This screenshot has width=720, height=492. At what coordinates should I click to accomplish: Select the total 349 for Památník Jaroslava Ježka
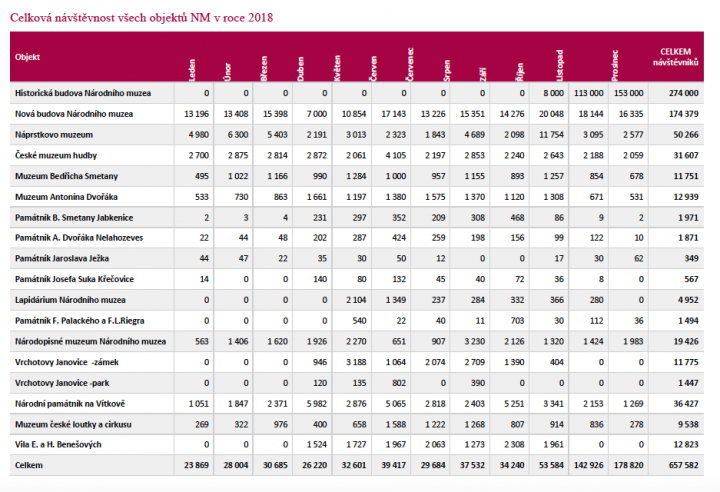691,258
